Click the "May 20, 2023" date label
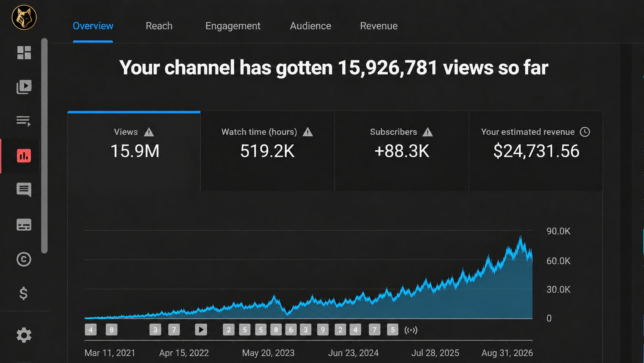The width and height of the screenshot is (644, 363). (268, 353)
